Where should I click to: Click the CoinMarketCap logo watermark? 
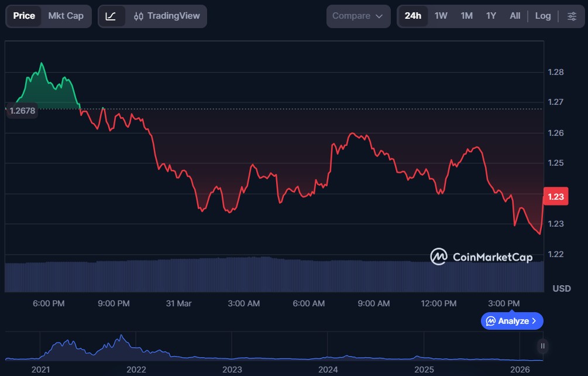pyautogui.click(x=481, y=257)
